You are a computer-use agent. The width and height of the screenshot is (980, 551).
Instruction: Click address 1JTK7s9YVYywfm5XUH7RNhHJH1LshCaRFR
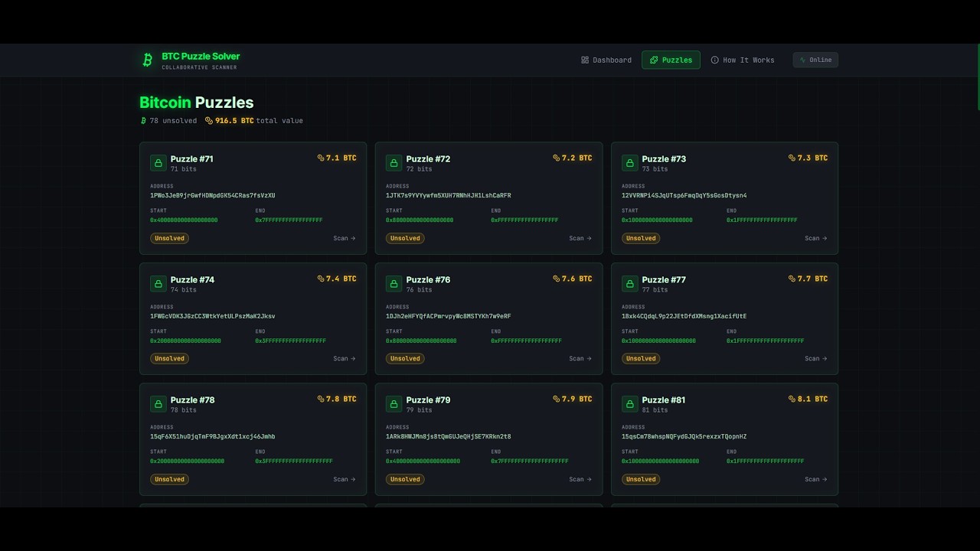click(449, 195)
